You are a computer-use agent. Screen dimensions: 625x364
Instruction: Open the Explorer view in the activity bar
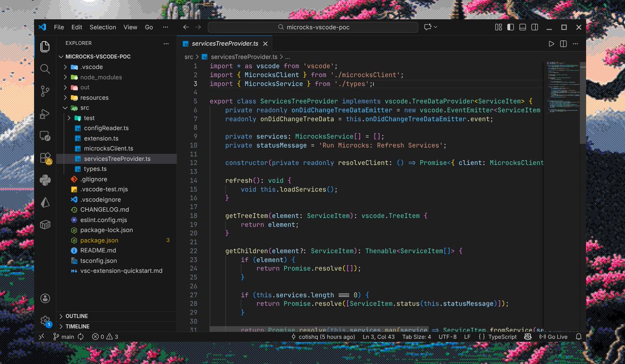pos(45,46)
